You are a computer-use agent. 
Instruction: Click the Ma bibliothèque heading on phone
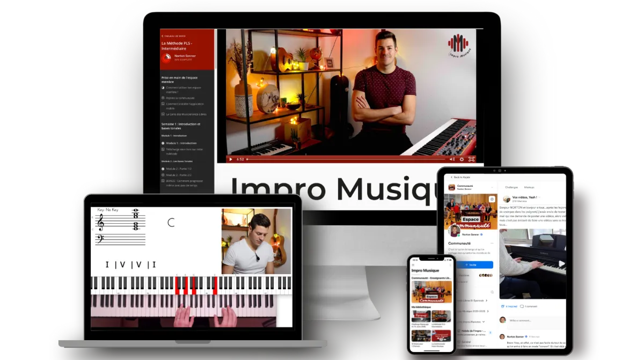pos(420,307)
